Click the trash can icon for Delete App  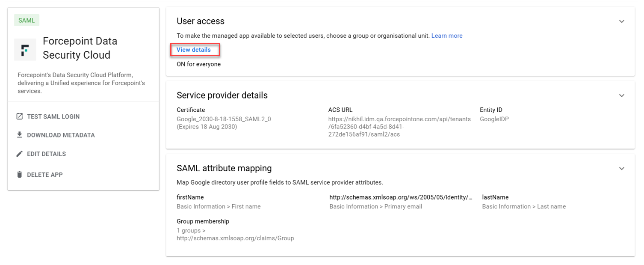click(x=19, y=175)
